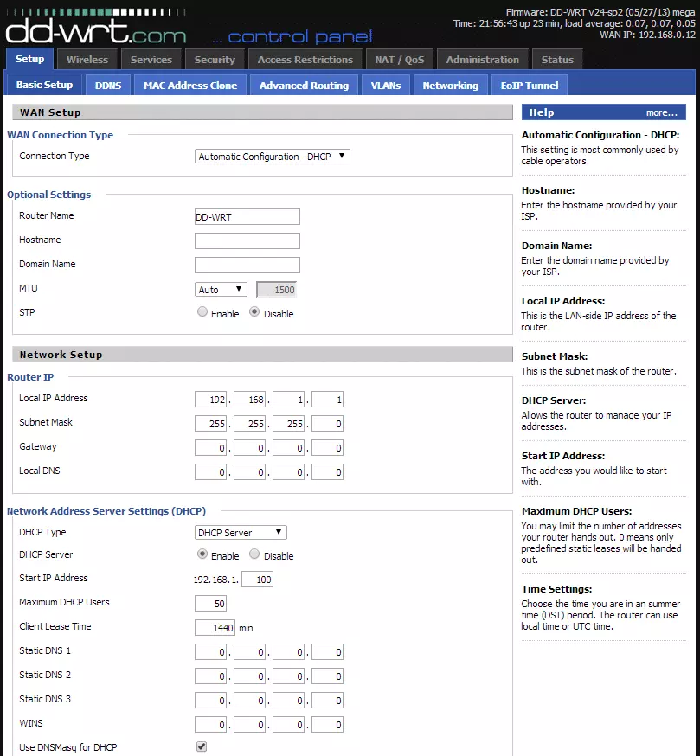Click the Router Name input field

pos(247,217)
